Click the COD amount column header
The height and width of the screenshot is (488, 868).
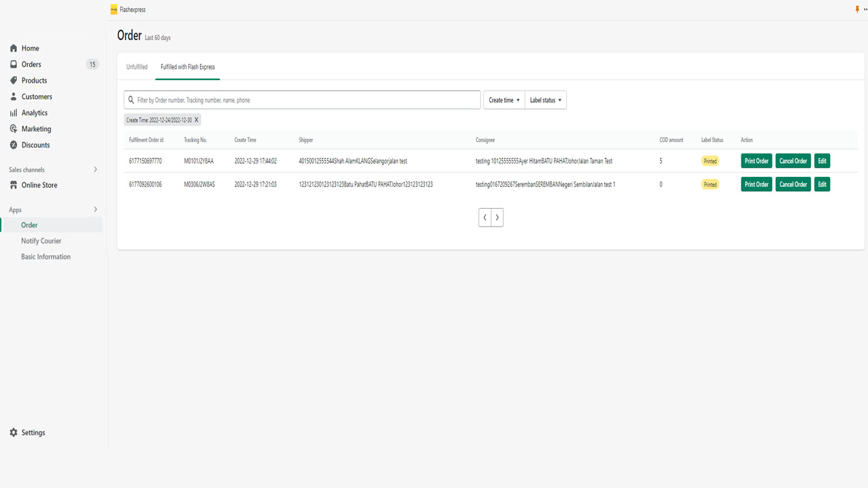pyautogui.click(x=671, y=140)
